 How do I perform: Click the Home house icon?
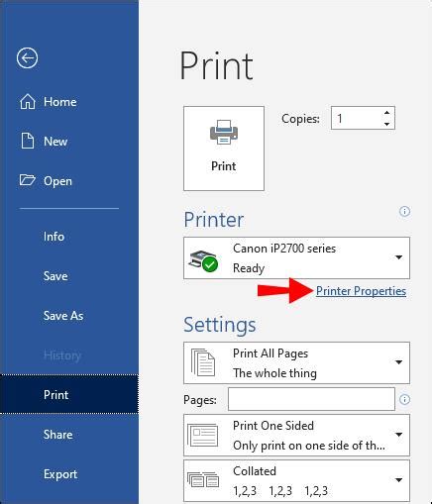(28, 102)
